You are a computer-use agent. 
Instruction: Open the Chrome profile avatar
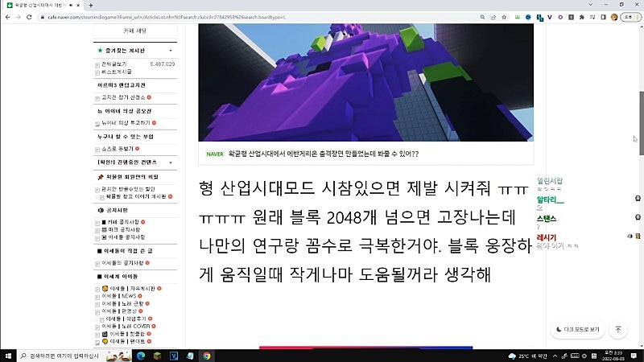point(614,17)
